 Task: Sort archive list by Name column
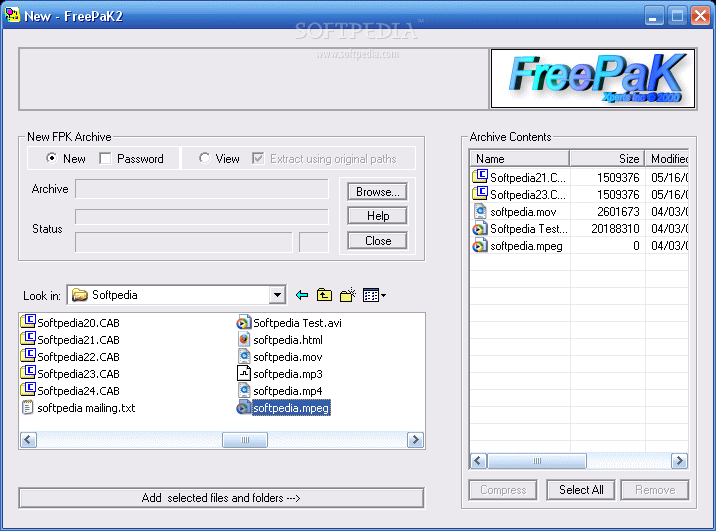pos(520,158)
